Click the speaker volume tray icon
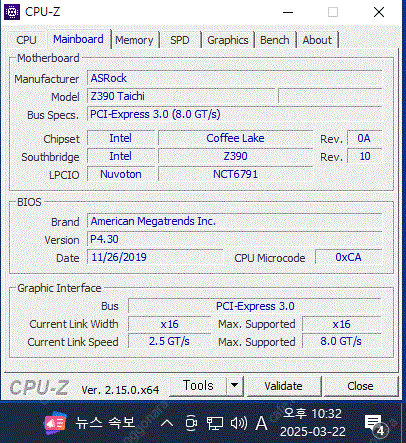This screenshot has height=443, width=406. click(239, 423)
